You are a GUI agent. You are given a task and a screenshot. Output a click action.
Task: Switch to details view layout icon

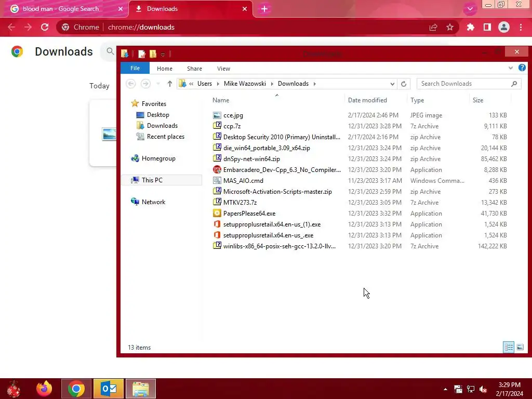(x=509, y=347)
